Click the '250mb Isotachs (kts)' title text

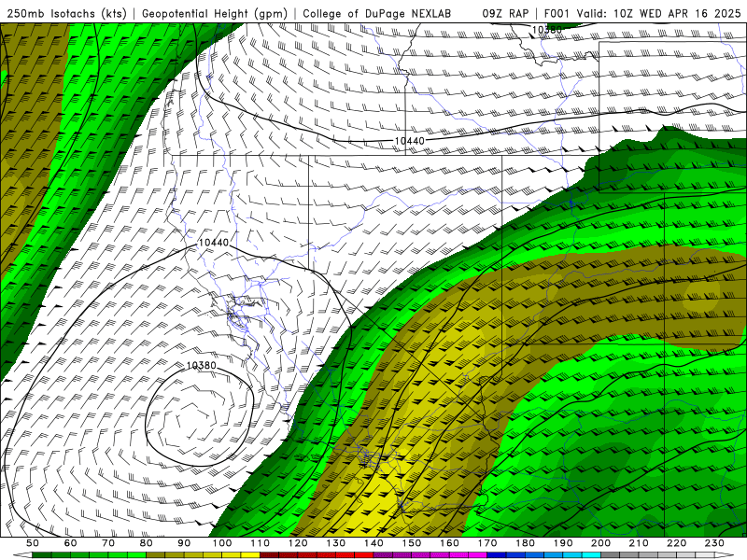tap(67, 13)
